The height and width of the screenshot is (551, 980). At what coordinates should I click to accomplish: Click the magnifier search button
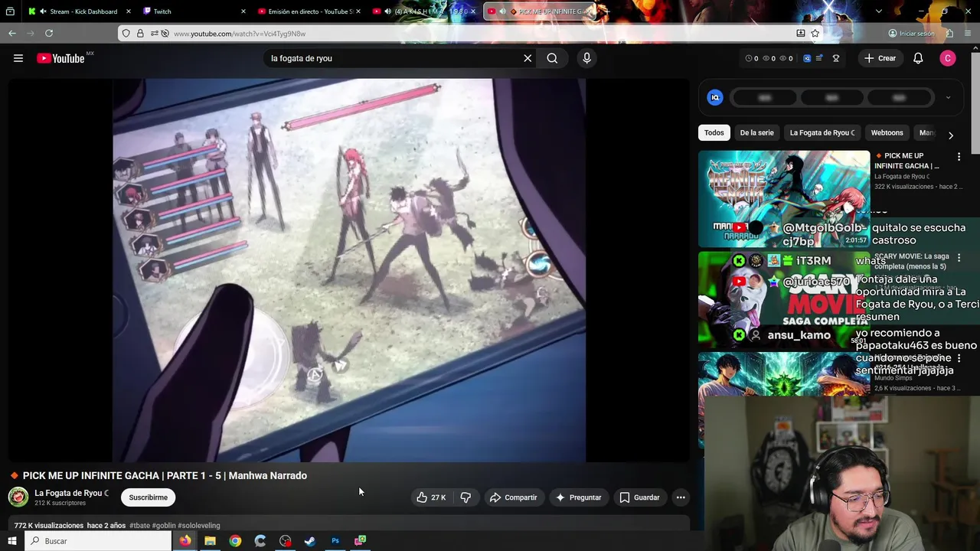tap(552, 58)
